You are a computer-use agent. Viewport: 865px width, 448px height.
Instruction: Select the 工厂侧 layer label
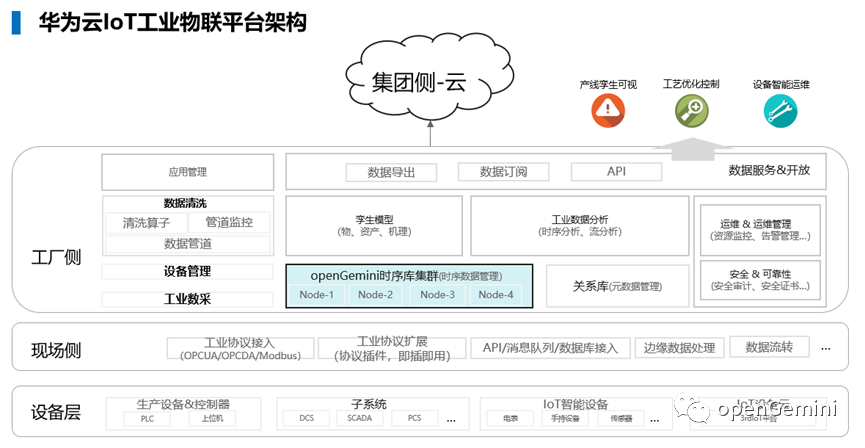pos(56,257)
